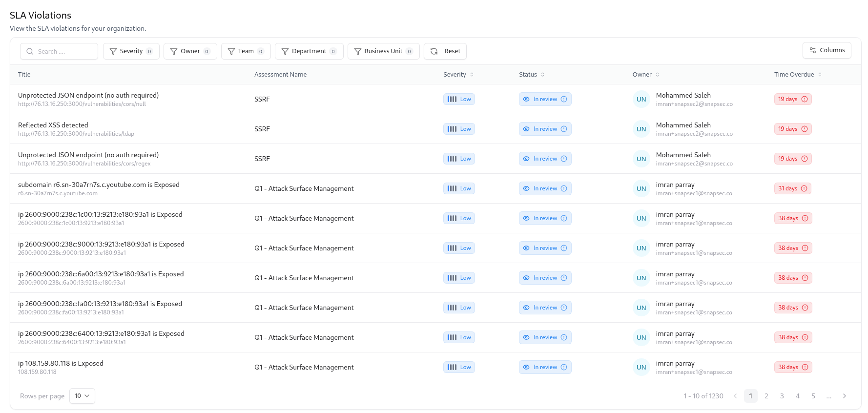Click the sort icon beside Status header
Screen dimensions: 868x413
tap(543, 75)
